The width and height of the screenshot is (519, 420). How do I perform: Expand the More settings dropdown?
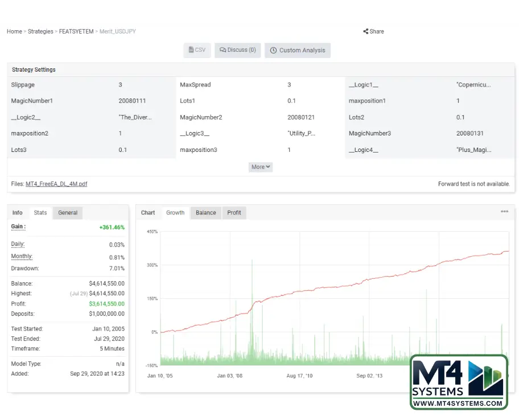(261, 167)
